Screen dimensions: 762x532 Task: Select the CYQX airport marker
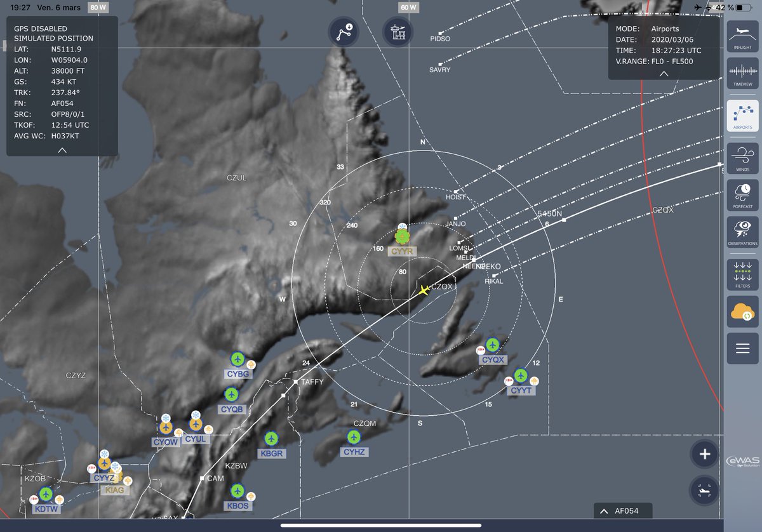(493, 345)
